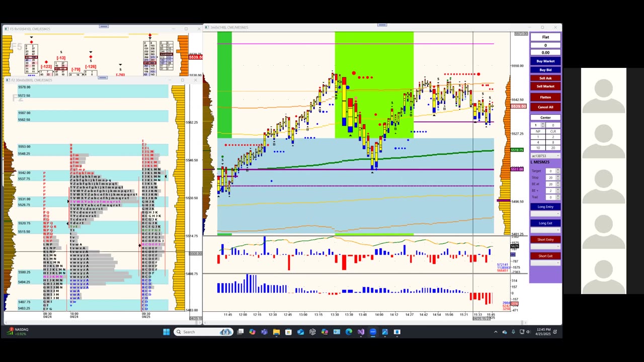Open the dropdown under Short Entry
The width and height of the screenshot is (644, 362).
pos(545,247)
